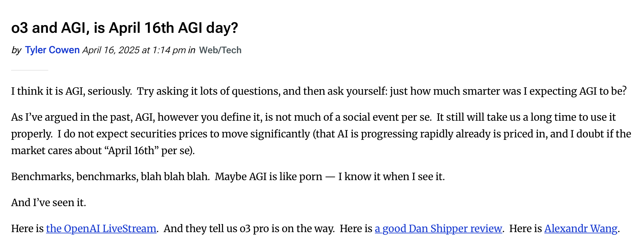This screenshot has height=242, width=644.
Task: Click the word 'by' before the author name
Action: click(16, 50)
